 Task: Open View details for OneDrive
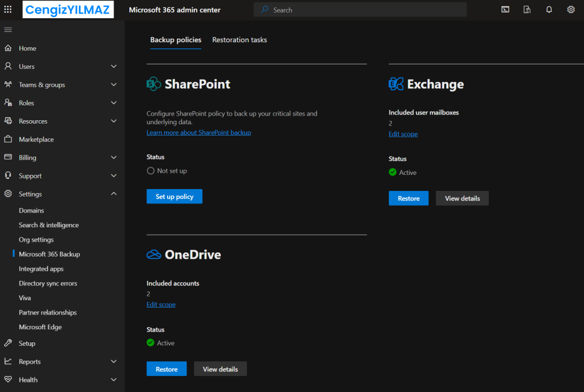[x=220, y=369]
